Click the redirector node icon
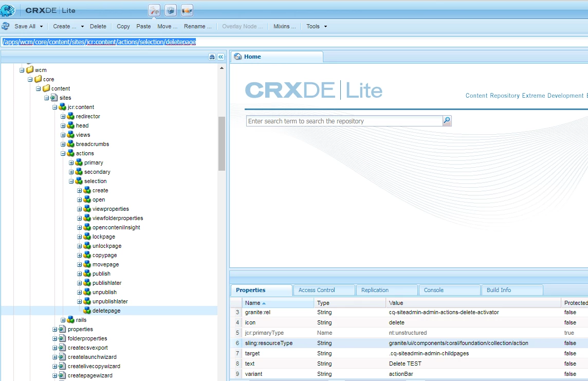The width and height of the screenshot is (588, 381). coord(71,116)
